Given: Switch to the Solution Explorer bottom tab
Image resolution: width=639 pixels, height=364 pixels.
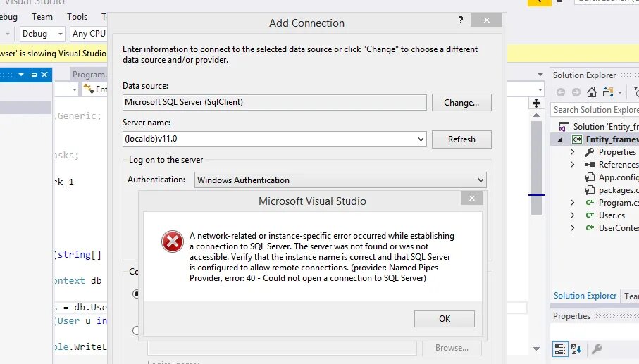Looking at the screenshot, I should pos(585,296).
